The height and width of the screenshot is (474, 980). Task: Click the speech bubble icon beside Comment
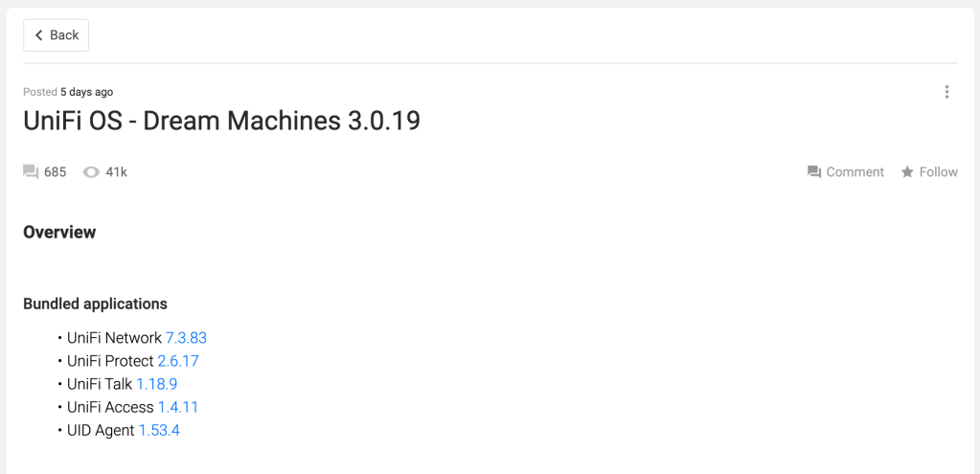coord(814,172)
